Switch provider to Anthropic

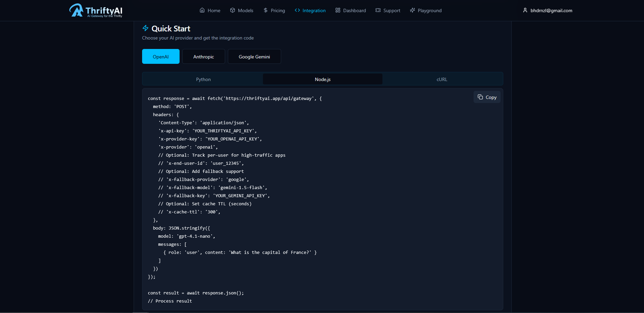click(204, 56)
